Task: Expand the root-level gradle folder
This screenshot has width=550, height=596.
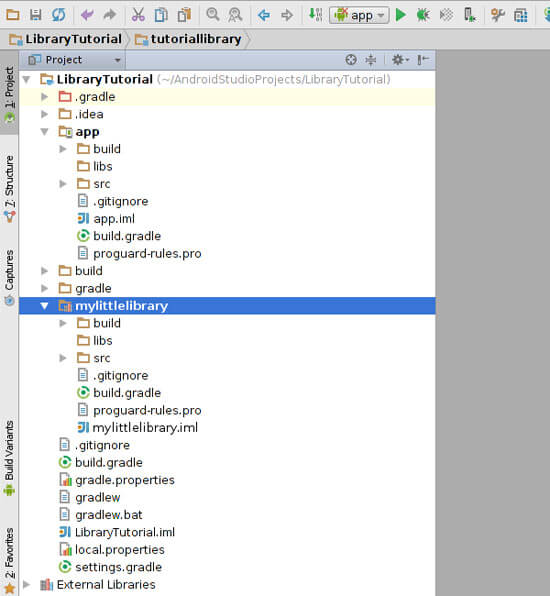Action: [44, 288]
